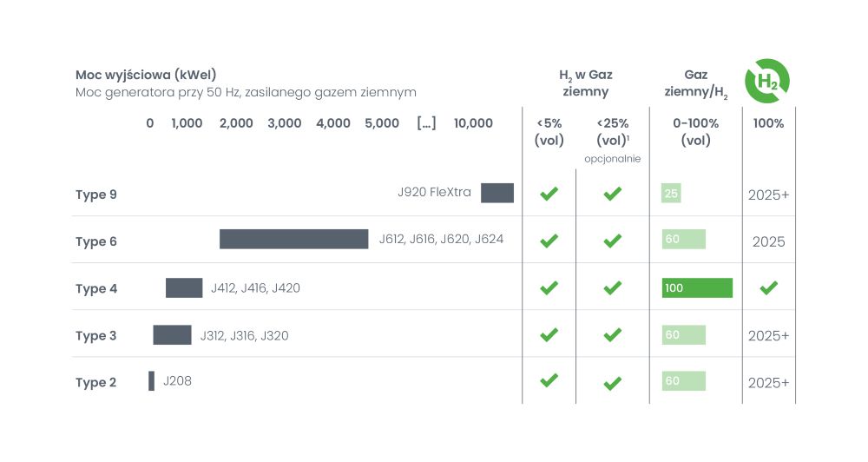Click the Type 6 gray power range bar

(293, 240)
